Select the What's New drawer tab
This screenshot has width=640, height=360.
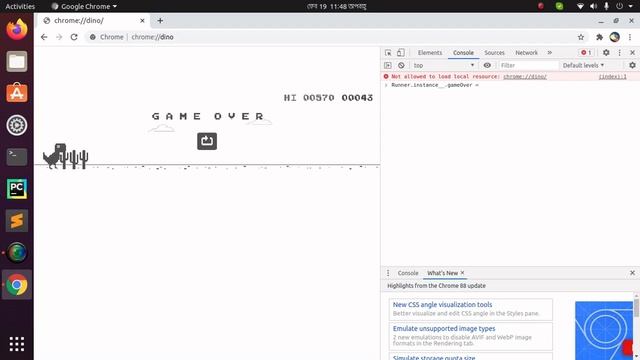[x=442, y=273]
